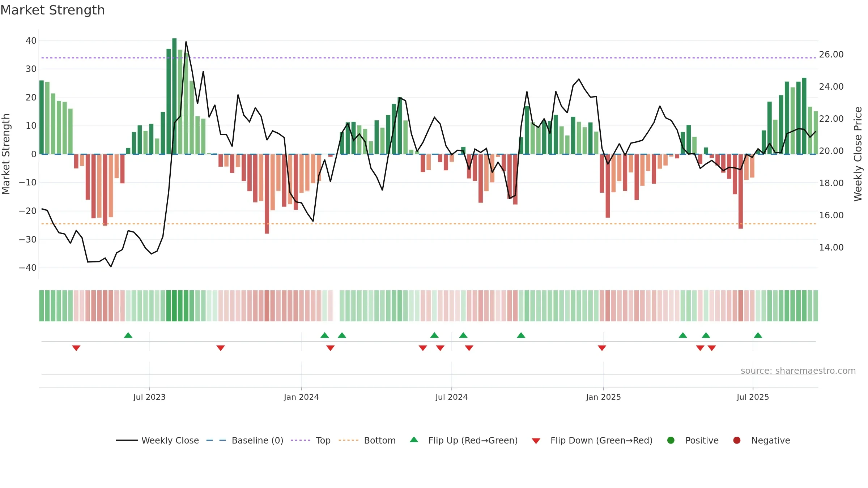Click the red Negative dot in legend
The image size is (868, 488).
[737, 440]
